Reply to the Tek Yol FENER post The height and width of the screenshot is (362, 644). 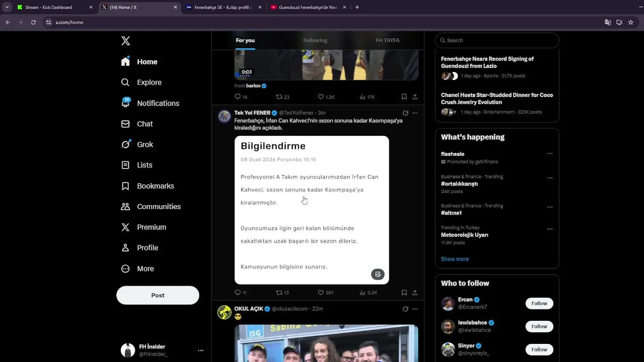click(240, 293)
